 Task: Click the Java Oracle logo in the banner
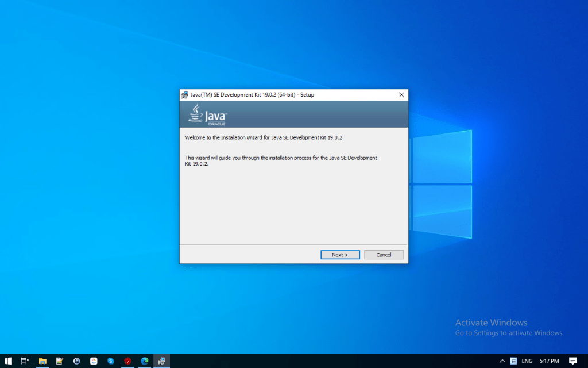pos(208,114)
